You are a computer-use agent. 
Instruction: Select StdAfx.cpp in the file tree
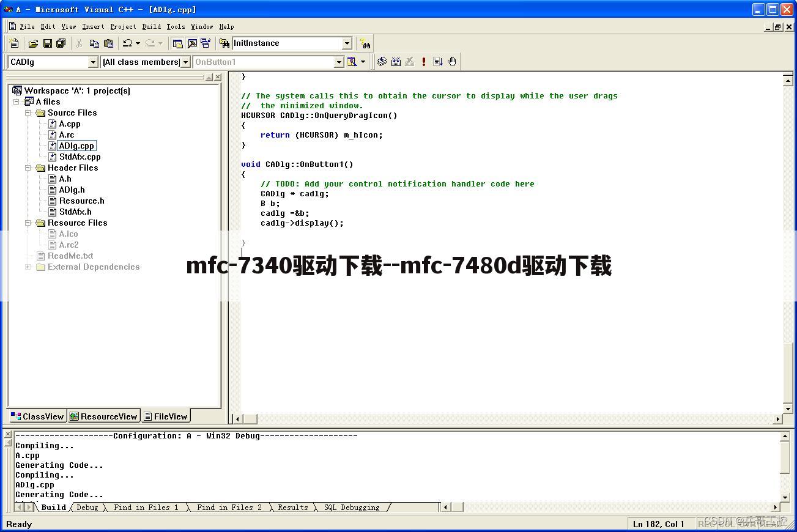click(80, 157)
